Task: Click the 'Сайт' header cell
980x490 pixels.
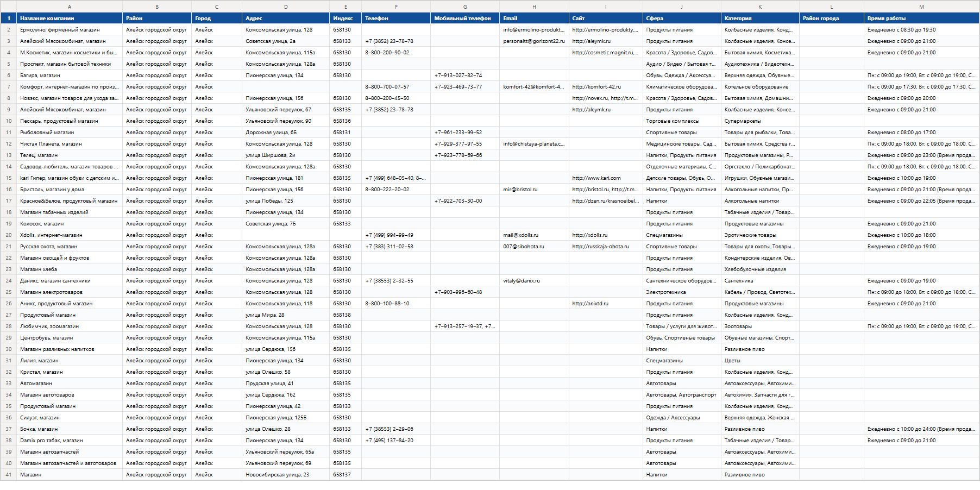Action: (x=606, y=18)
